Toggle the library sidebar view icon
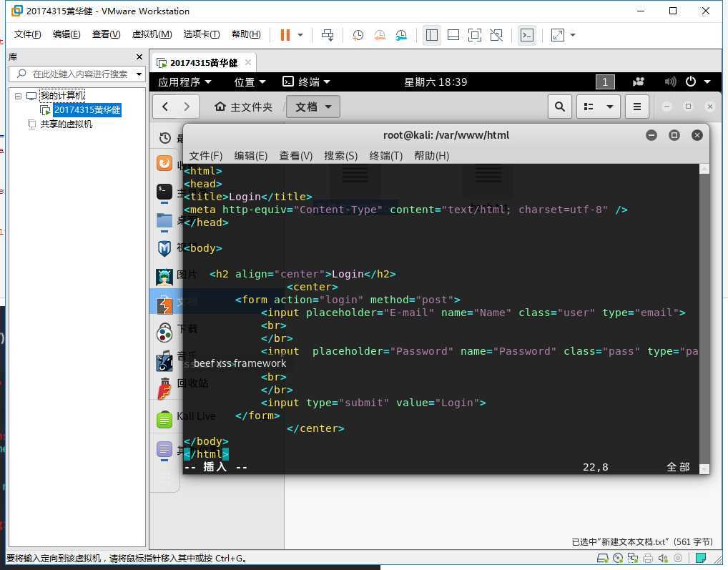 coord(432,35)
